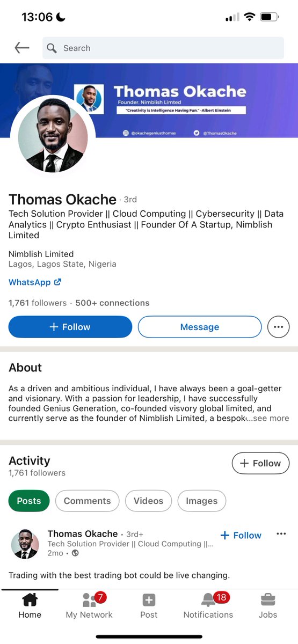
Task: Expand About text with see more
Action: [269, 419]
